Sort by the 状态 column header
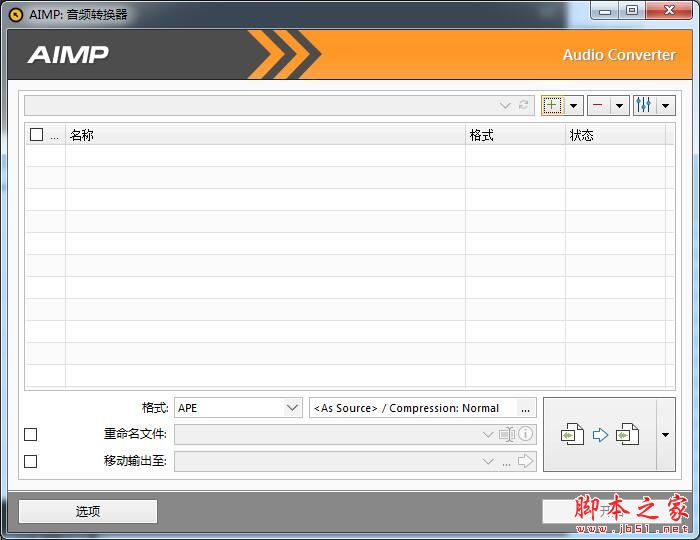This screenshot has width=700, height=540. pos(615,135)
